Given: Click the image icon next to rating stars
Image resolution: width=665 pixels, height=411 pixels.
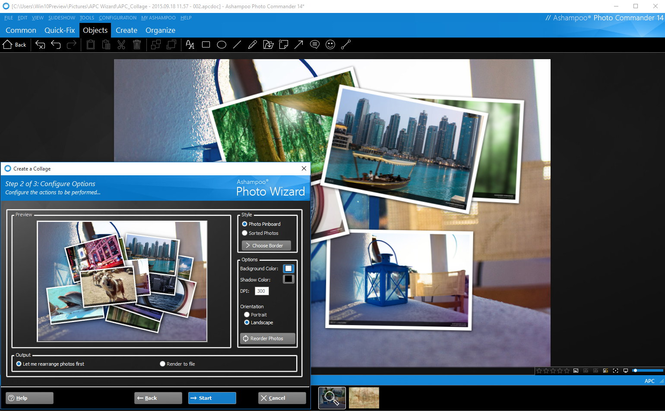Looking at the screenshot, I should [576, 370].
